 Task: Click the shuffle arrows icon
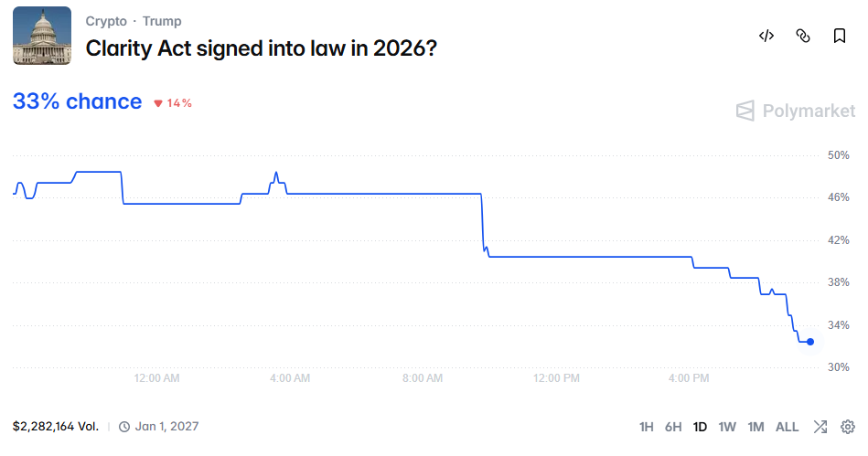820,427
